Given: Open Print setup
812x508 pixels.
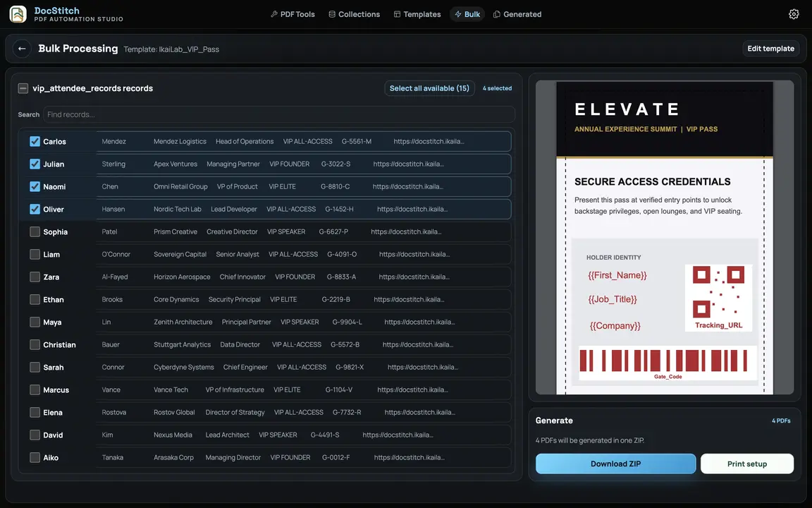Looking at the screenshot, I should (x=746, y=464).
